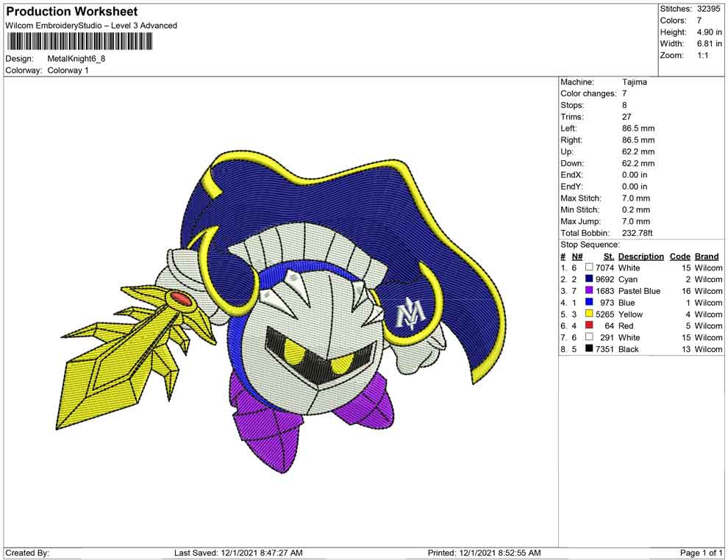Click the 'N#' column header
This screenshot has height=560, width=728.
coord(577,256)
